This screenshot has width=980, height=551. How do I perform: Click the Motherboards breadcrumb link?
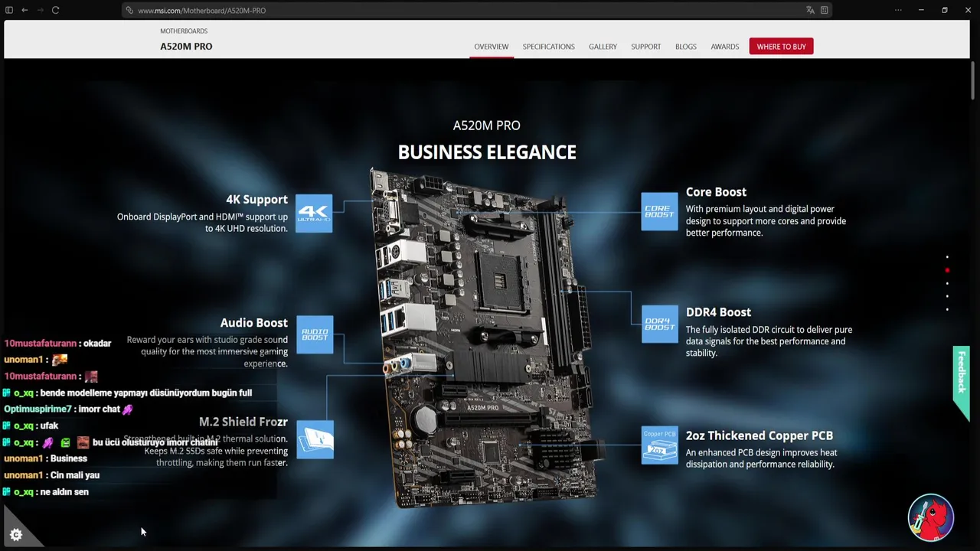(x=184, y=31)
